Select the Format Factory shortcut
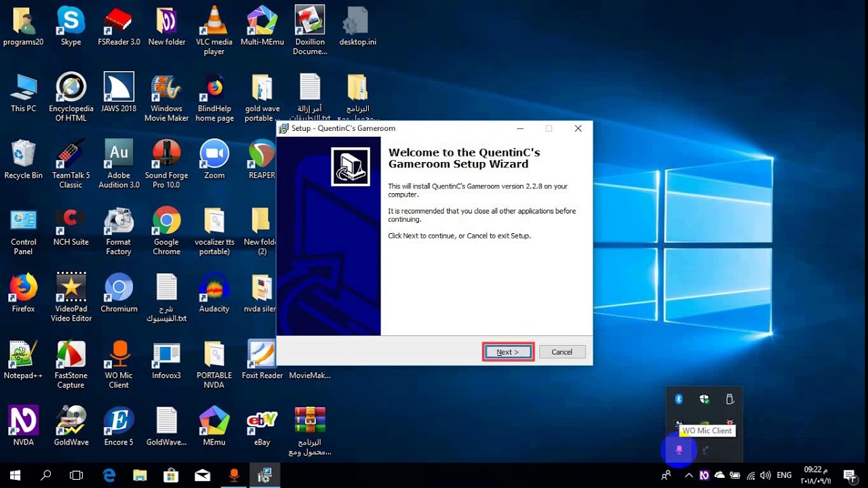This screenshot has width=868, height=488. 119,231
